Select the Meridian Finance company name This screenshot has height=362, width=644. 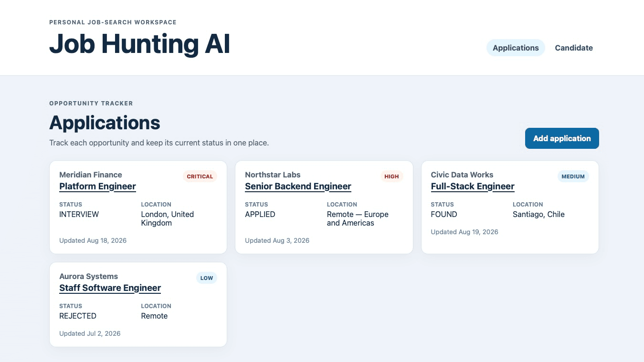[91, 175]
